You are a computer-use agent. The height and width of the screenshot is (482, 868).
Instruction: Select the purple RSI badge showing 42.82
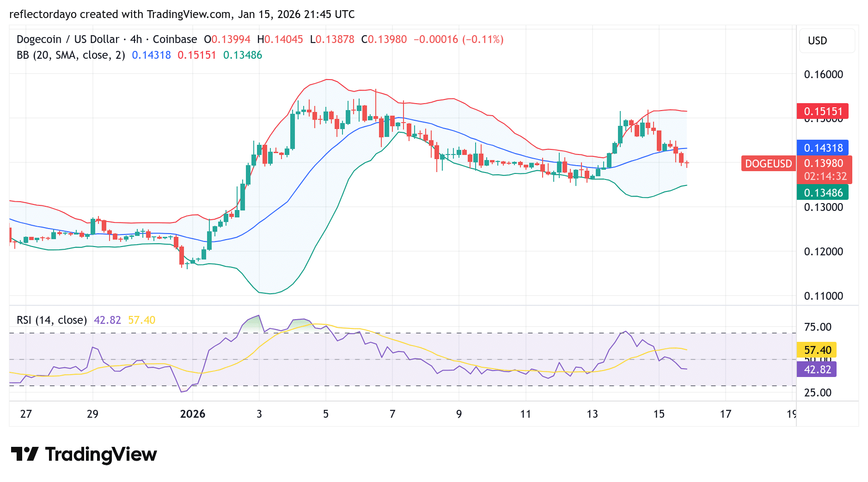[x=816, y=369]
